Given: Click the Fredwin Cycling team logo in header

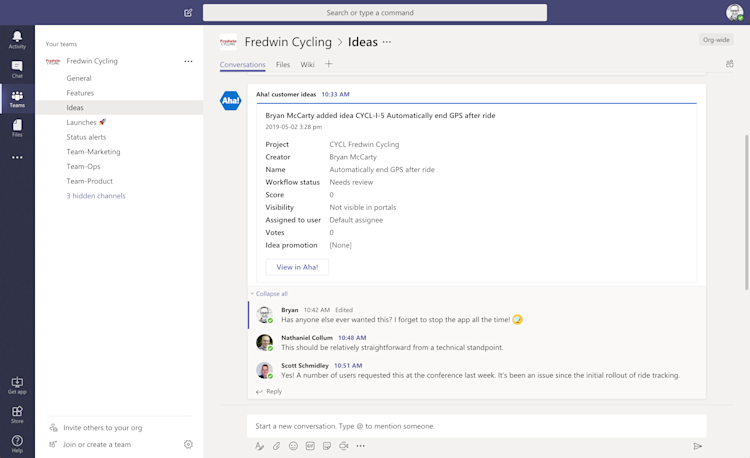Looking at the screenshot, I should click(228, 42).
